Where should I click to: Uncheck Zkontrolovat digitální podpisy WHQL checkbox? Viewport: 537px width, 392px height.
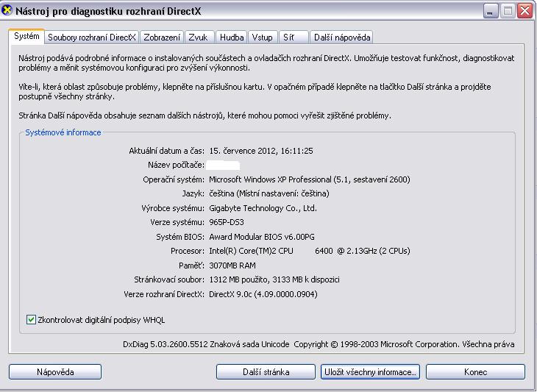point(31,320)
